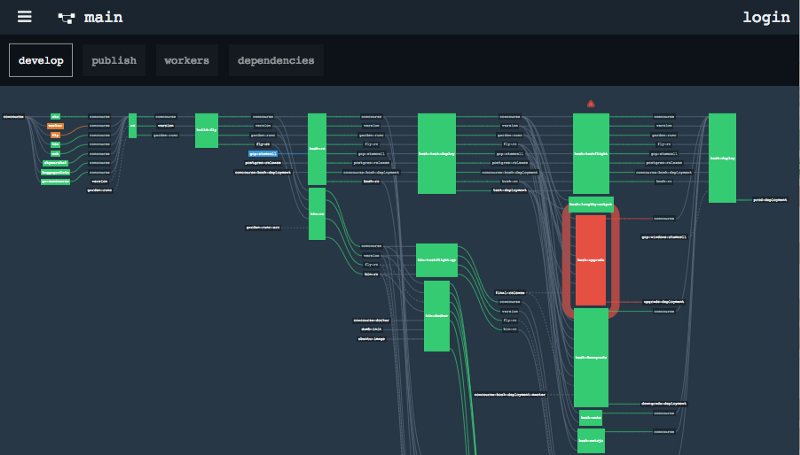This screenshot has width=800, height=455.
Task: Click the blue gcp-stemcell resource node
Action: (263, 153)
